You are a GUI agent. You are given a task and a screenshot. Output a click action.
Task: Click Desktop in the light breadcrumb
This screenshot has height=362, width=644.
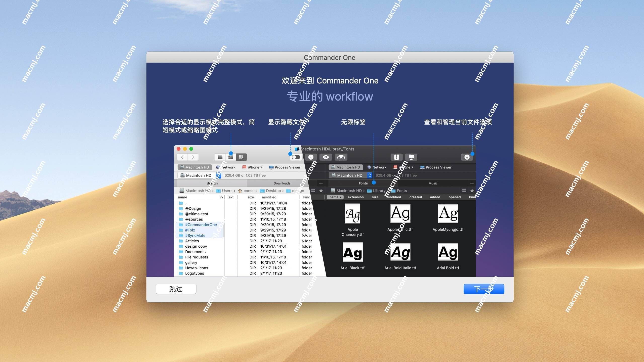click(x=273, y=191)
